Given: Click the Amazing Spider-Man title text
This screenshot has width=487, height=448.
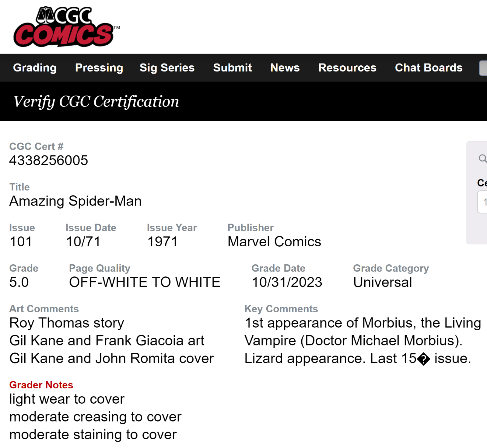Looking at the screenshot, I should [x=75, y=201].
